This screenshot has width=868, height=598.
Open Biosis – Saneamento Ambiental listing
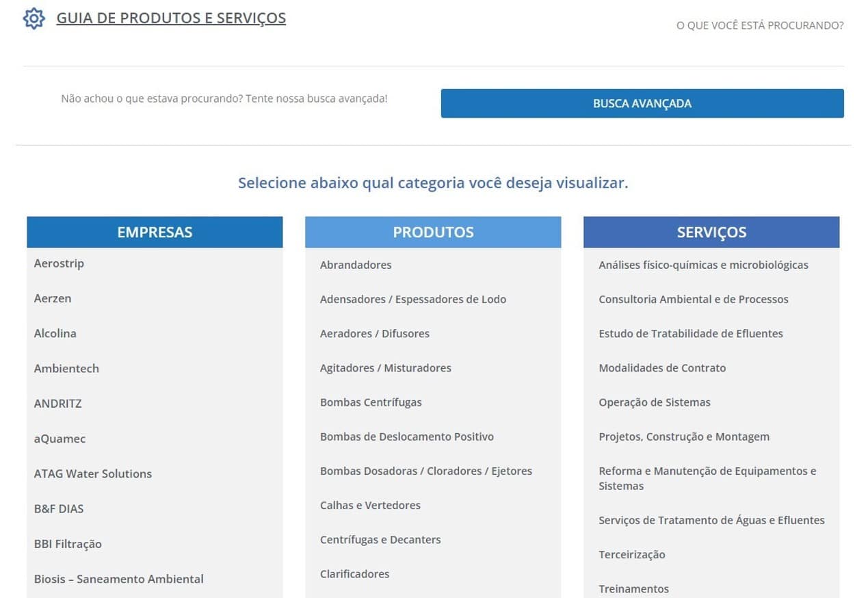119,579
